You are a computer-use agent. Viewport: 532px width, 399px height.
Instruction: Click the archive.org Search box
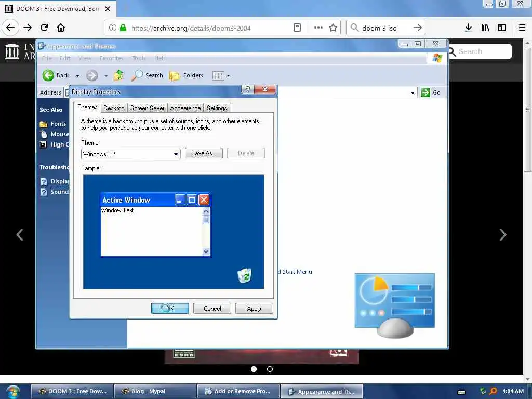tap(480, 51)
